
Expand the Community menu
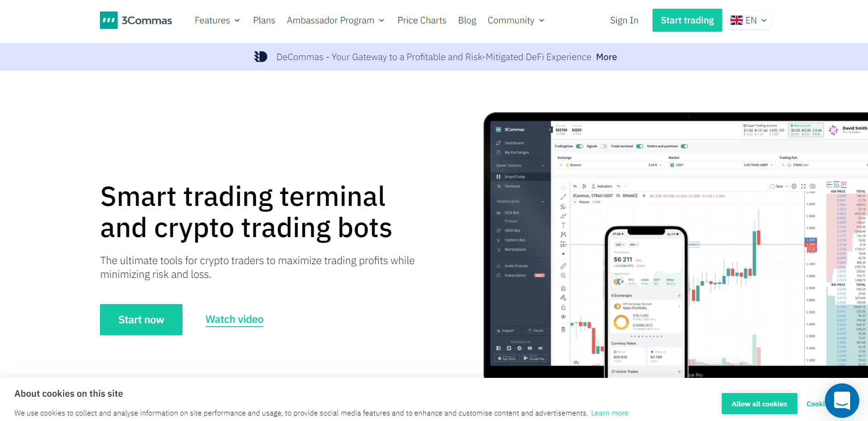516,20
